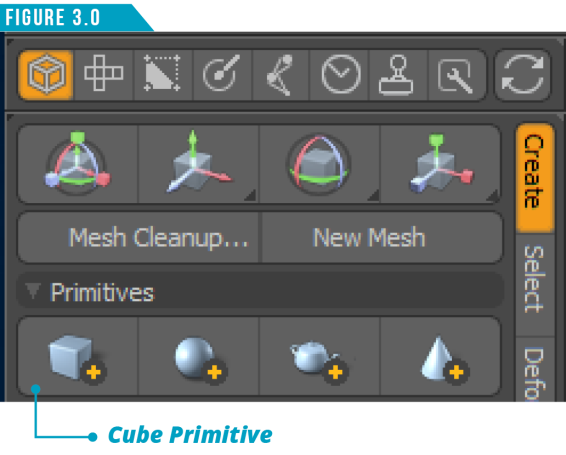
Task: Select the Model layout cube icon
Action: pyautogui.click(x=46, y=75)
